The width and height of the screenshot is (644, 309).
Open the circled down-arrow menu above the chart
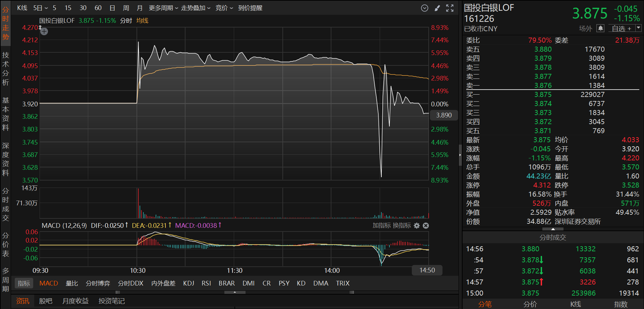point(425,8)
